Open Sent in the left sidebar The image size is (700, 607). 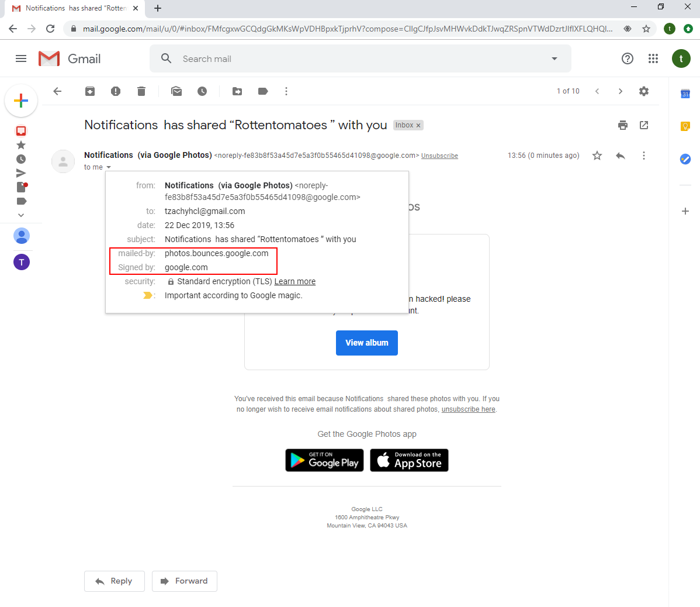[21, 173]
